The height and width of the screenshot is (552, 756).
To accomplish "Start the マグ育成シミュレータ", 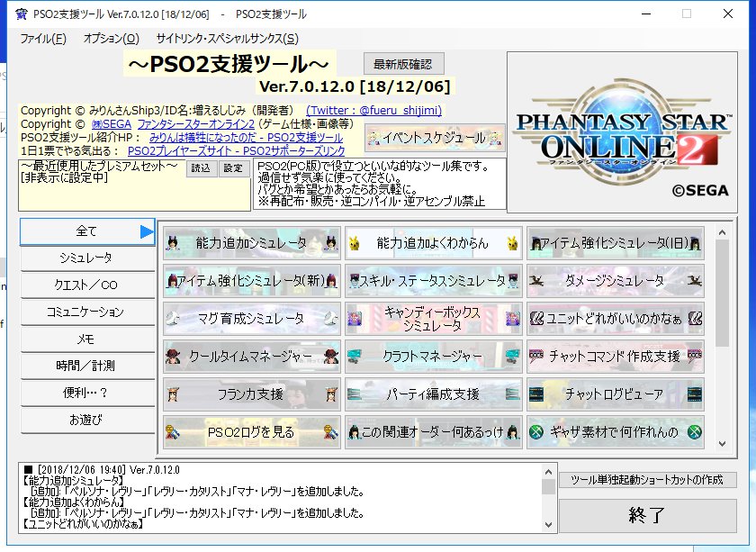I will 252,319.
